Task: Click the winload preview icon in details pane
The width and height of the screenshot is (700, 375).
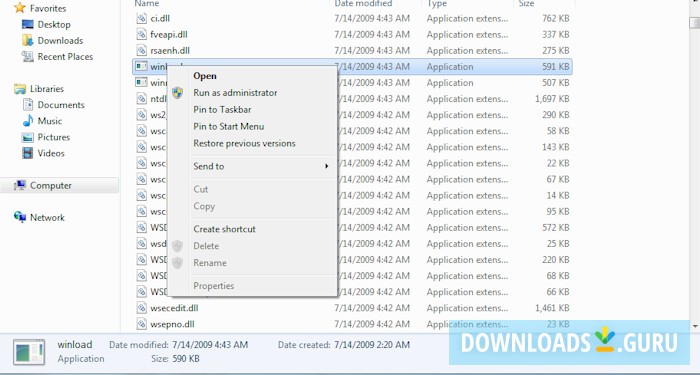Action: (x=29, y=352)
